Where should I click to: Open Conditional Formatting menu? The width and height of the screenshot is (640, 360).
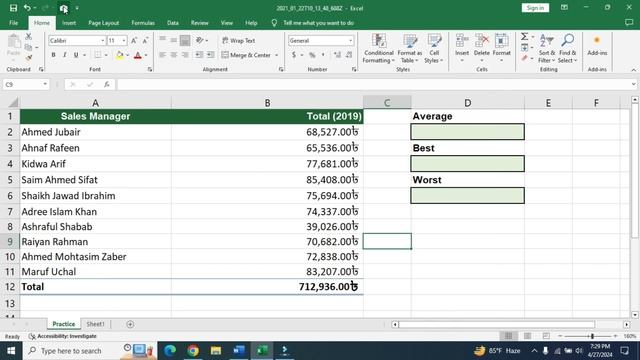tap(379, 49)
